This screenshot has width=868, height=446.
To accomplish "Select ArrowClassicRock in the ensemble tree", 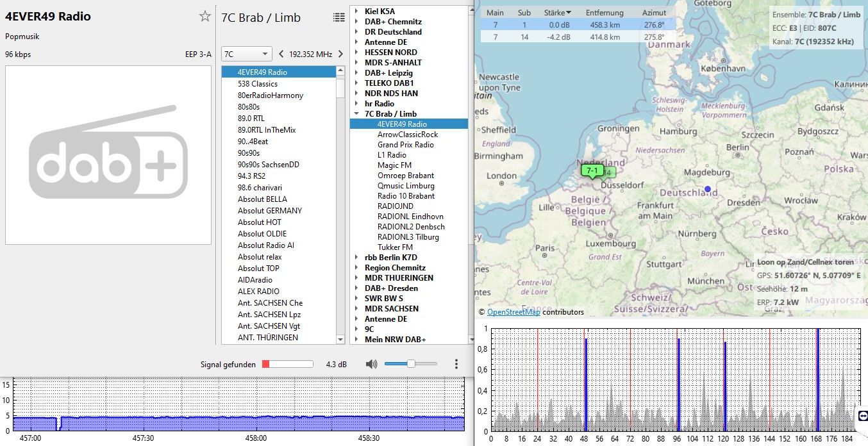I will click(407, 135).
